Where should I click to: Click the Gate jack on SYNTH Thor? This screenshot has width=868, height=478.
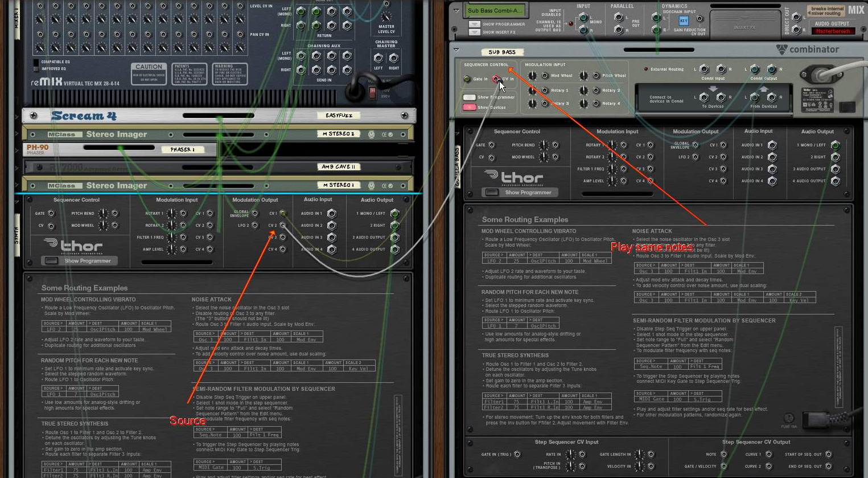(x=51, y=214)
